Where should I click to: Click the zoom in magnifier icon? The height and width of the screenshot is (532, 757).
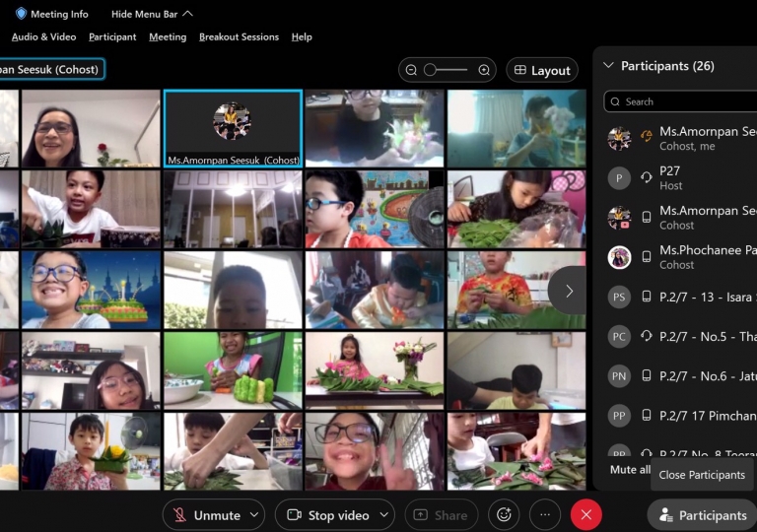[484, 71]
